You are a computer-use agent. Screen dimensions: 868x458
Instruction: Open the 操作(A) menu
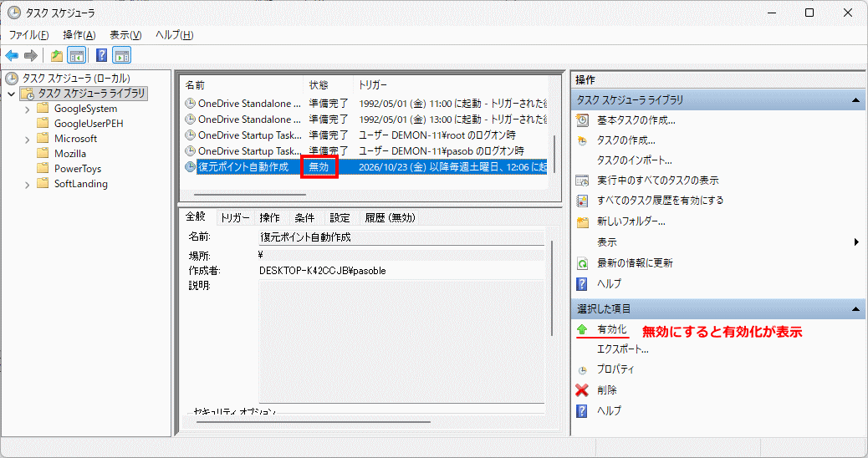79,35
